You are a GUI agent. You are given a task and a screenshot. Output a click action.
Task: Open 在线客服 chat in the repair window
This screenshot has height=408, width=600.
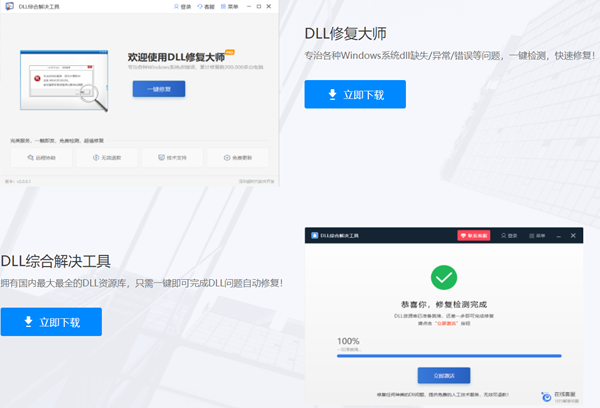coord(559,397)
